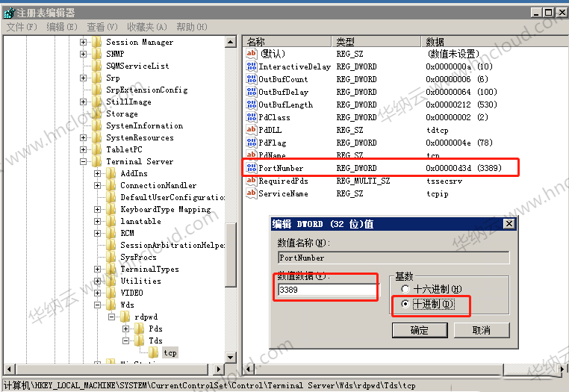Image resolution: width=569 pixels, height=392 pixels.
Task: Click the SNMP folder icon
Action: click(x=97, y=54)
